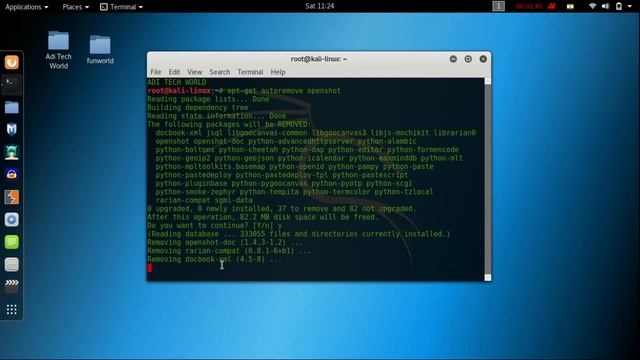Screen dimensions: 640x360
Task: Click the 'apt-get autoremove openshot' command text
Action: [x=284, y=91]
